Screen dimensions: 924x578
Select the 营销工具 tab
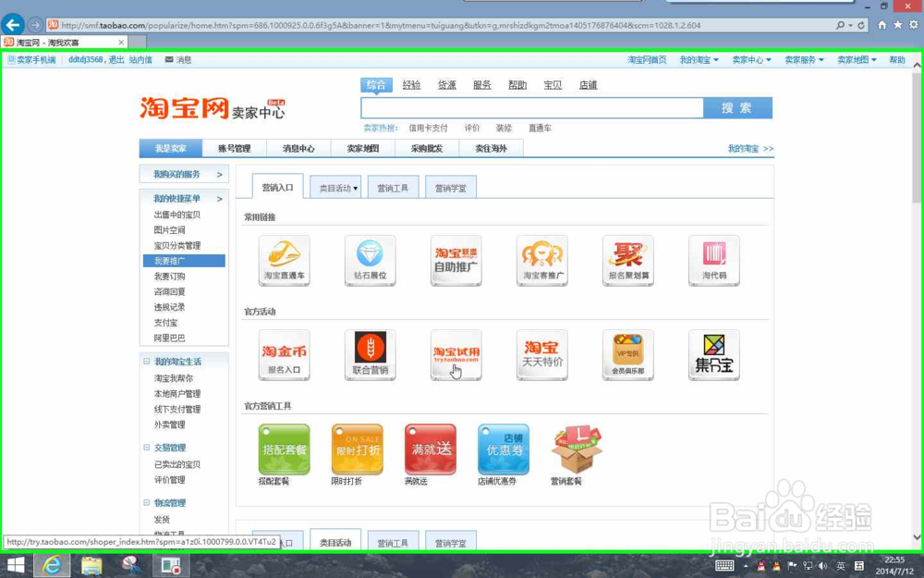point(393,188)
